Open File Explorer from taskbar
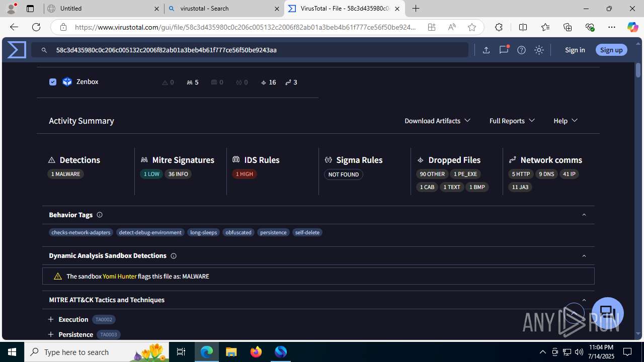The image size is (644, 362). pyautogui.click(x=231, y=352)
